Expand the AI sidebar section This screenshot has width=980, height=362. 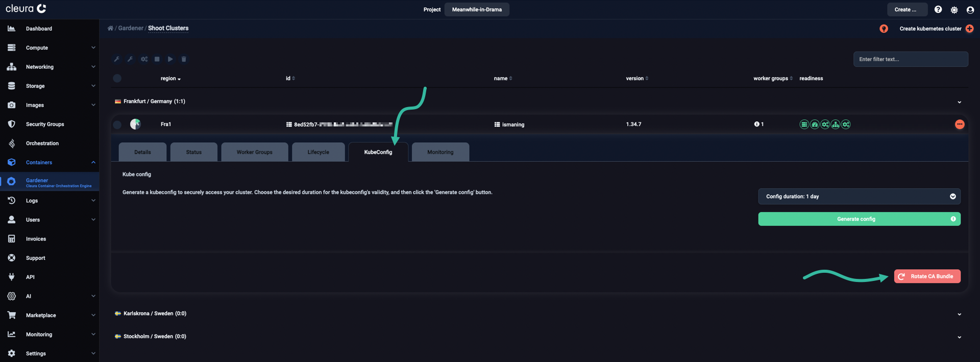tap(50, 296)
